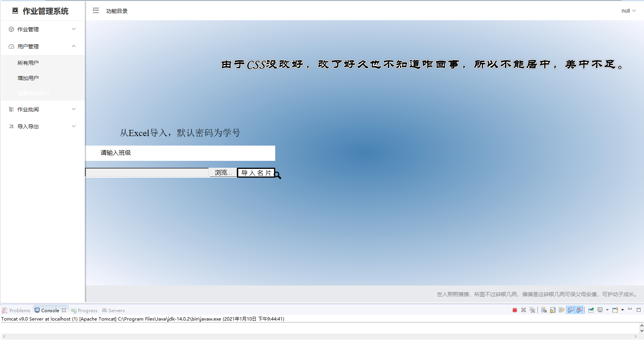Toggle Show Console When Standard Out Changes
This screenshot has width=644, height=340.
tap(571, 310)
